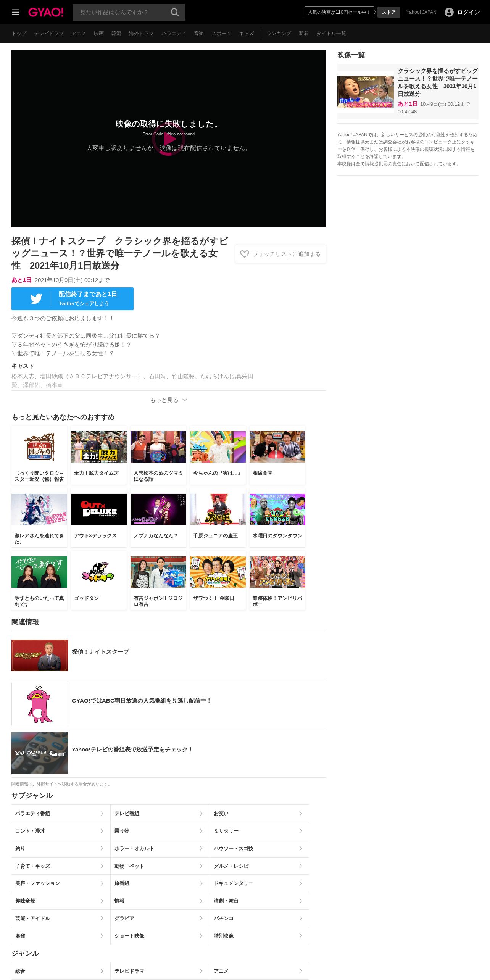The height and width of the screenshot is (980, 490).
Task: Open the 海外ドラマ nav item
Action: click(141, 34)
